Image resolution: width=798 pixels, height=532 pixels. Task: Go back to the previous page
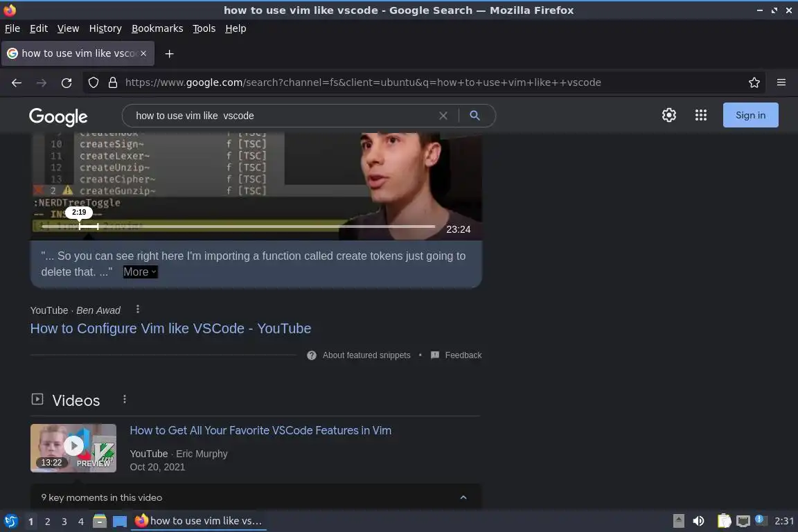click(17, 82)
